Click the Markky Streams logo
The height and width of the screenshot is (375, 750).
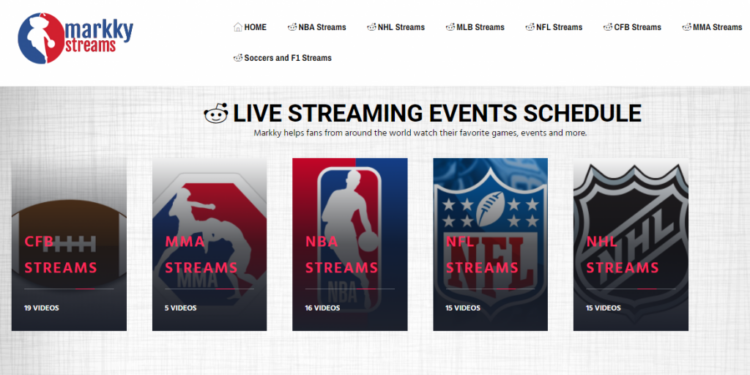pyautogui.click(x=76, y=38)
